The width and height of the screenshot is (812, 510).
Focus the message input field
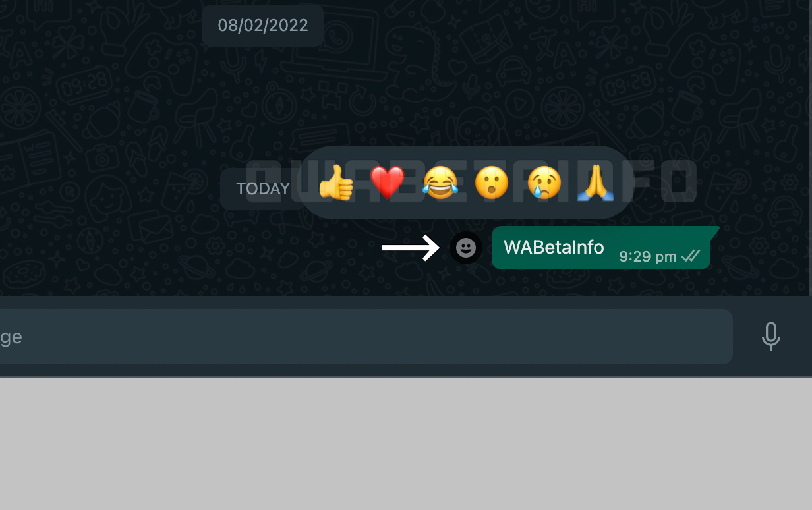tap(366, 337)
